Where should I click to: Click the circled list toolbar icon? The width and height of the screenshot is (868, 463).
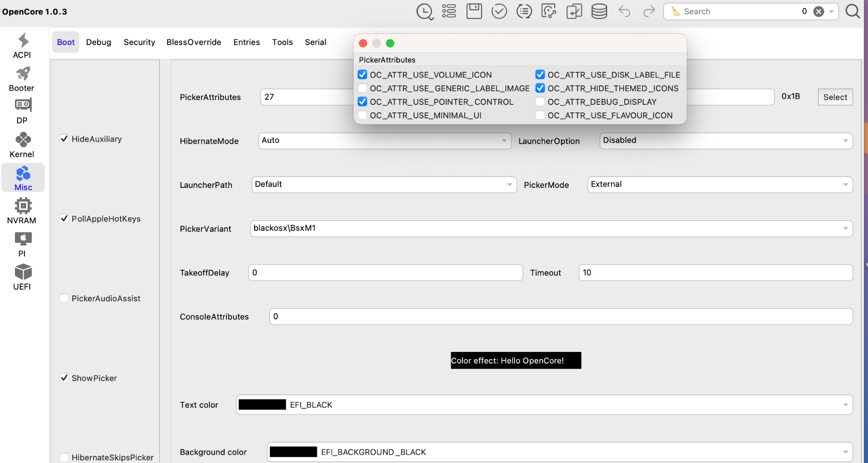524,11
